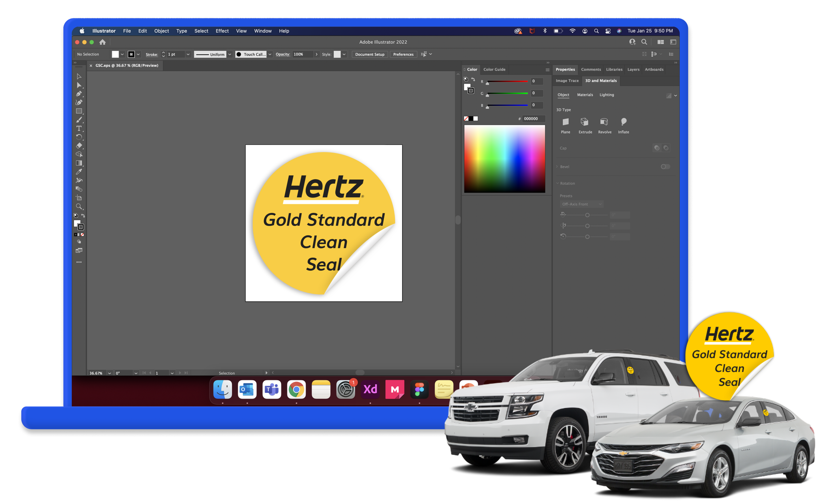837x504 pixels.
Task: Collapse the Rotation section
Action: pos(557,183)
